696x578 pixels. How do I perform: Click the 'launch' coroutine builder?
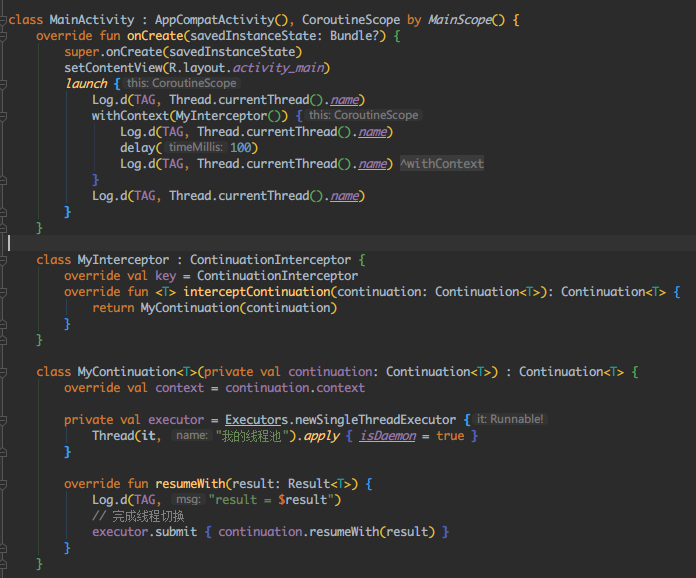(87, 84)
